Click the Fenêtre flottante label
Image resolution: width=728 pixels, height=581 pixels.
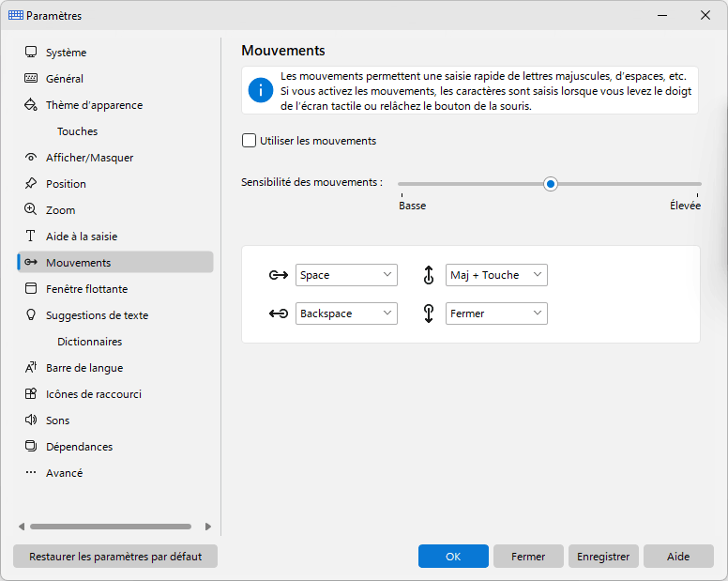(x=87, y=289)
